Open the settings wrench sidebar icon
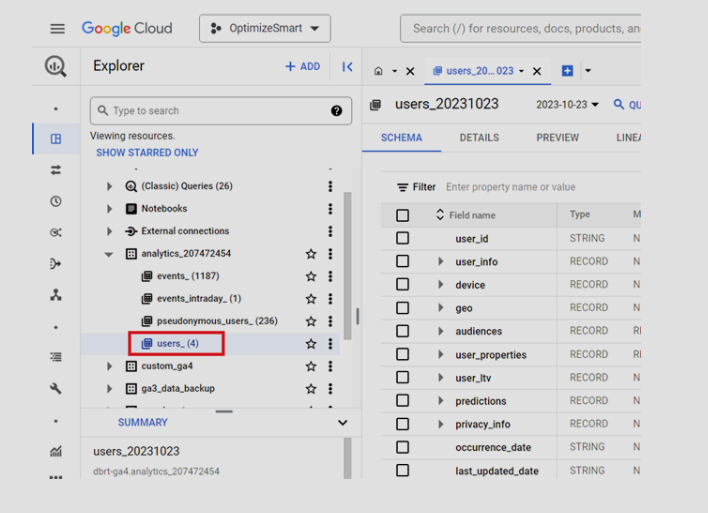This screenshot has height=513, width=708. coord(56,388)
